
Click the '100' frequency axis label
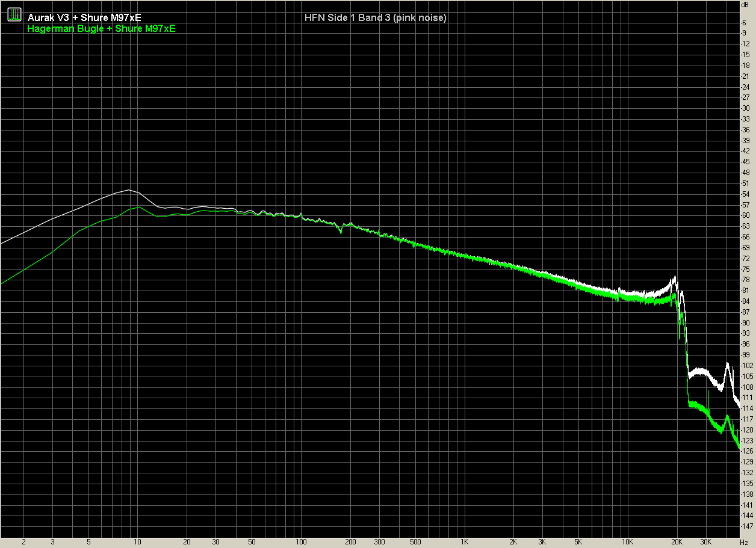coord(301,541)
